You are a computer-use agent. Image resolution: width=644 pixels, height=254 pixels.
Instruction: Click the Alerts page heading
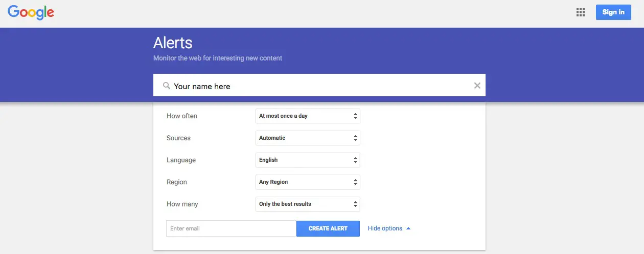point(173,43)
